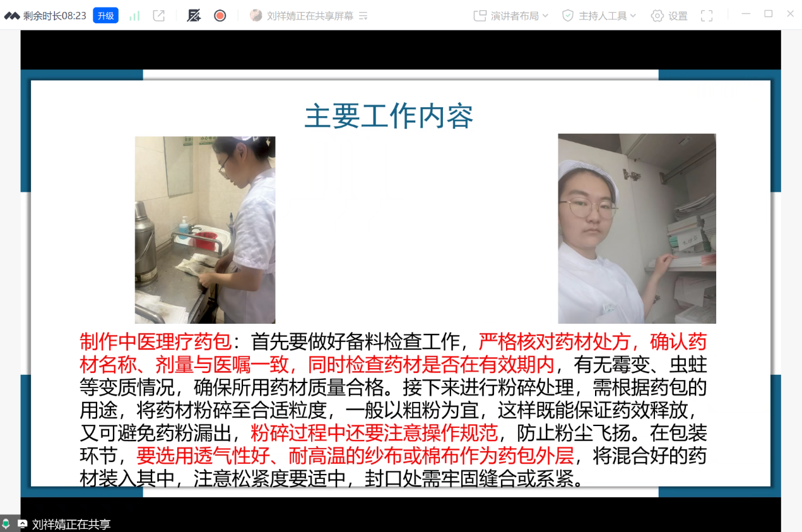Click the screen share icon beside 刘祥婧正在共享
802x532 pixels.
pyautogui.click(x=23, y=524)
